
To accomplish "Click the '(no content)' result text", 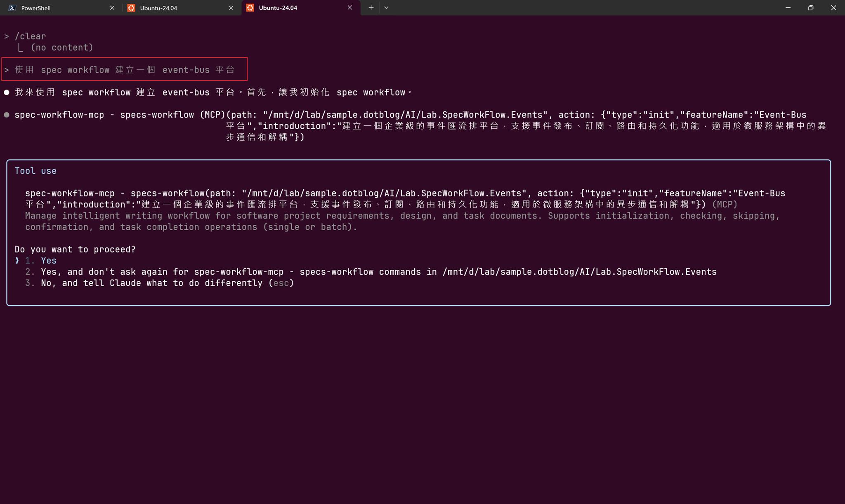I will tap(62, 47).
